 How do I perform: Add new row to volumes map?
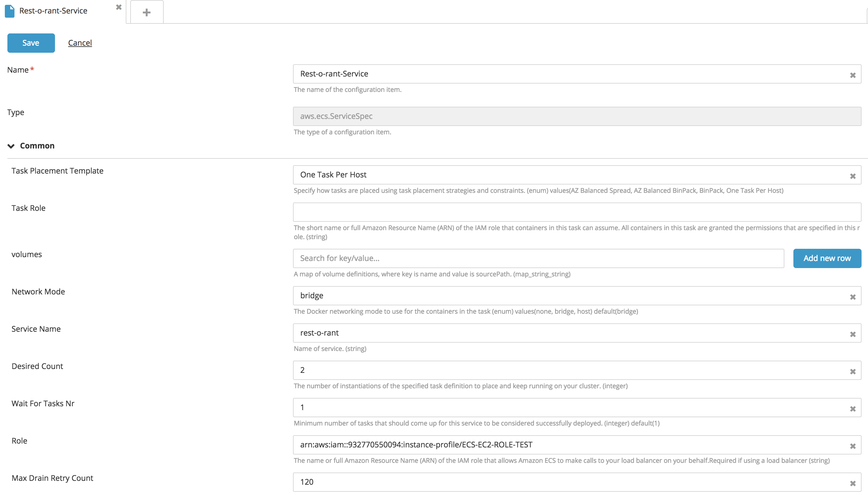point(827,258)
